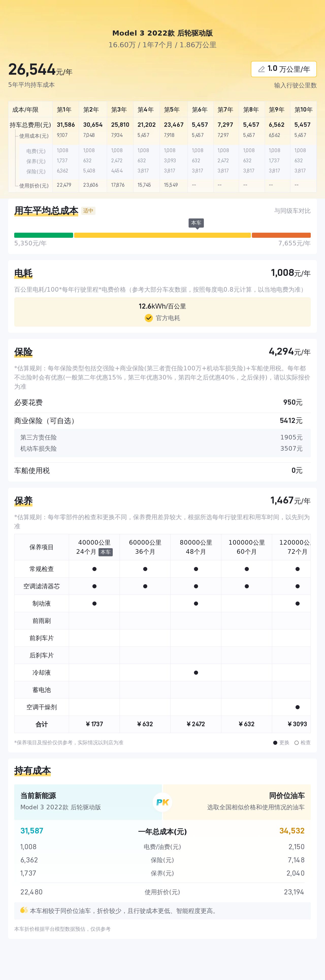This screenshot has height=980, width=325.
Task: Click the 用车平均总成本 section heading
Action: tap(46, 211)
